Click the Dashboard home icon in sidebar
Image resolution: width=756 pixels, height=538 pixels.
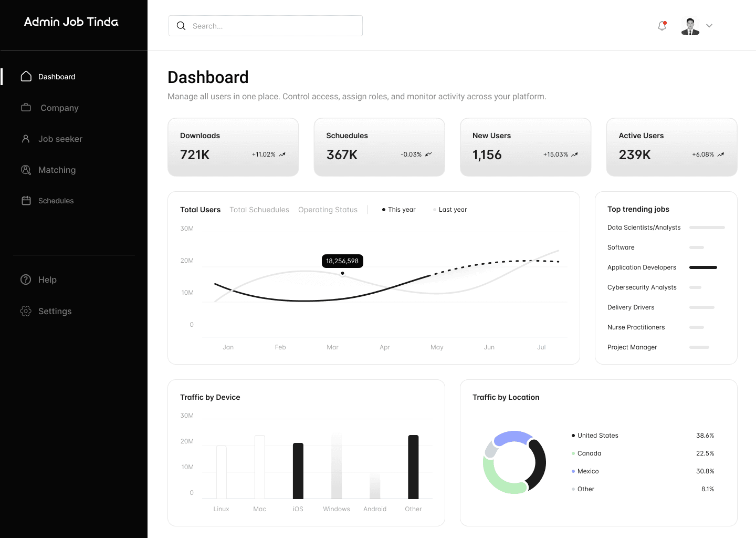pos(26,77)
